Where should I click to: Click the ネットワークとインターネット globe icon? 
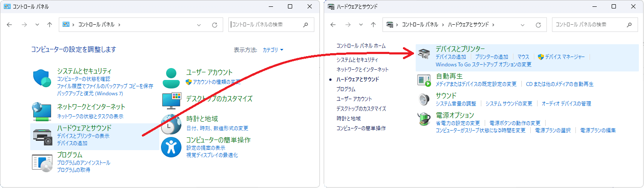pyautogui.click(x=42, y=111)
